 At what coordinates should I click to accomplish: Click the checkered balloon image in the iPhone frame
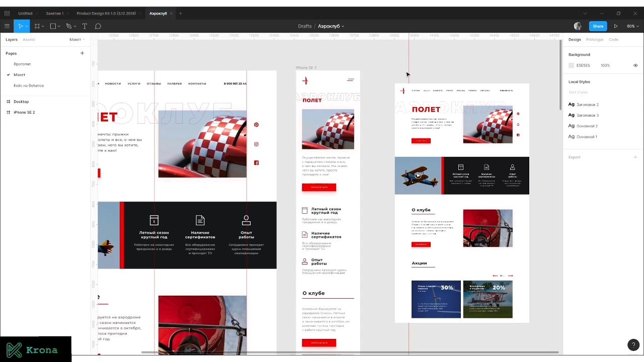click(328, 129)
